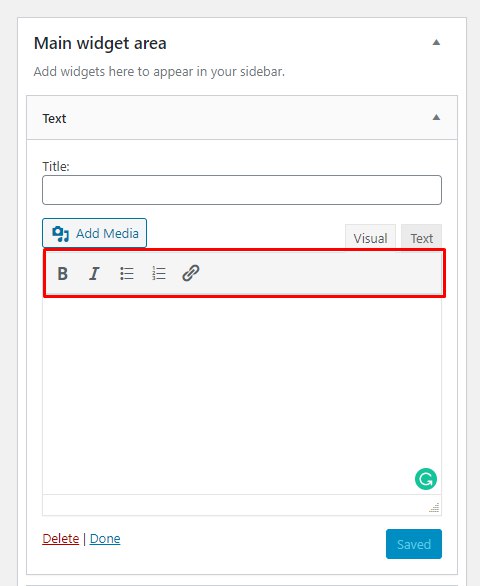Click the green Grammarly icon

point(425,479)
